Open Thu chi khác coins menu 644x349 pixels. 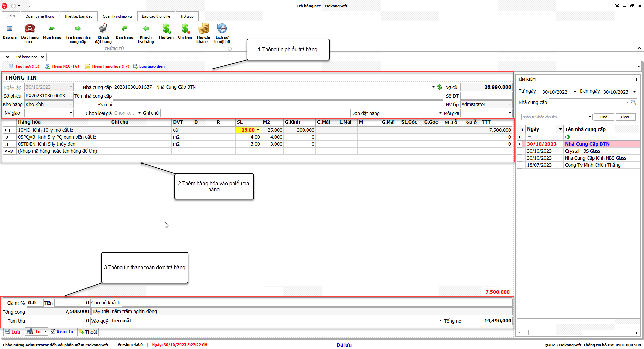click(203, 34)
